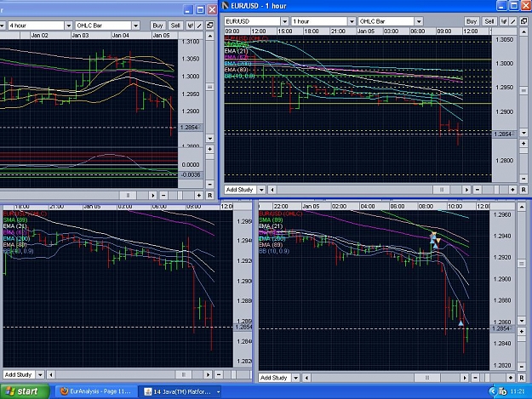Zoom in time axis of 4 hour chart
The width and height of the screenshot is (532, 399).
(x=199, y=196)
